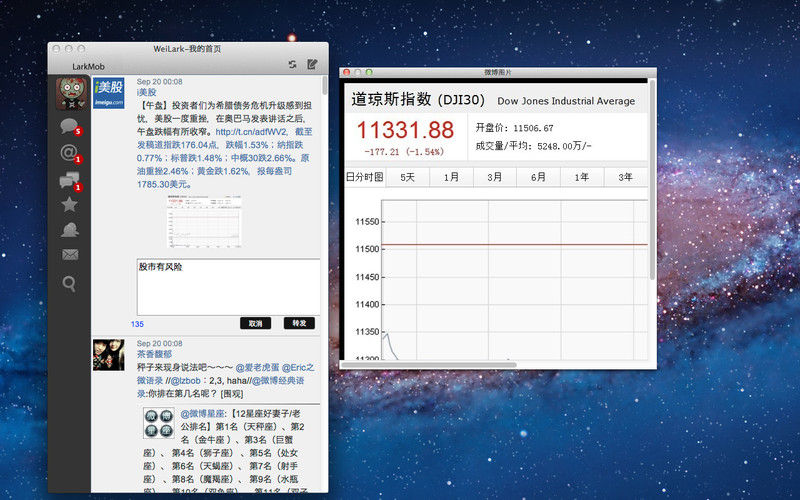Screen dimensions: 800x500
Task: Click the image window horizontal scrollbar
Action: tap(429, 365)
